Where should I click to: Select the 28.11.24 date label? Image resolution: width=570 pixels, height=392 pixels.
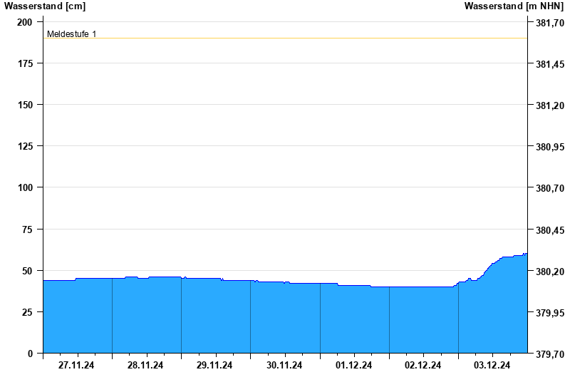145,366
